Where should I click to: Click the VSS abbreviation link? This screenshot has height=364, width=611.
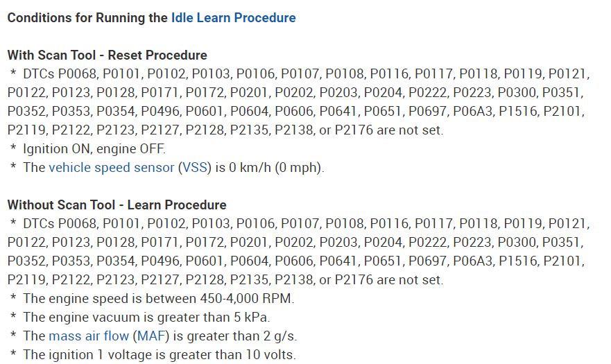click(195, 167)
